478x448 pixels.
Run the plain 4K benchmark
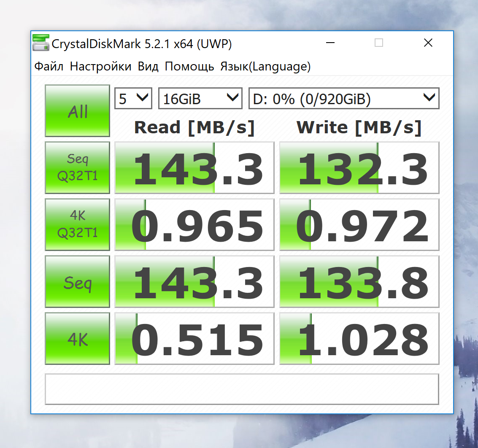[x=78, y=339]
